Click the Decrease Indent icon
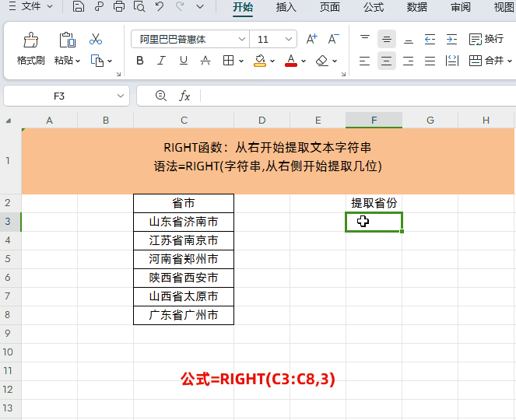516x420 pixels. [430, 39]
